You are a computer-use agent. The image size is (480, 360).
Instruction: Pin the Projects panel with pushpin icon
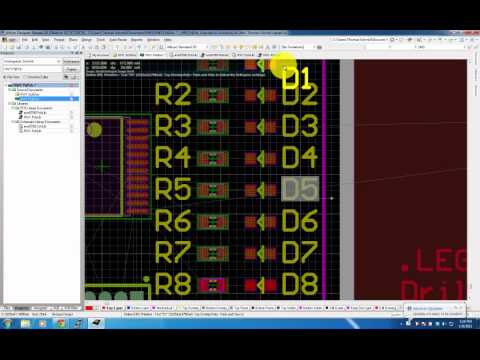[77, 53]
